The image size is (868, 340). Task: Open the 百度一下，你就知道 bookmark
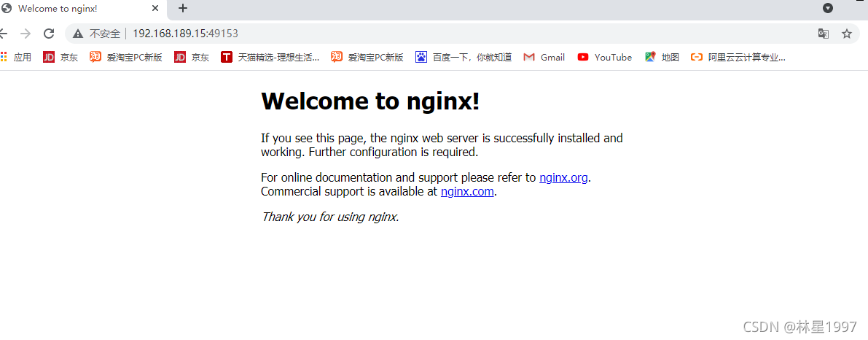[x=464, y=57]
